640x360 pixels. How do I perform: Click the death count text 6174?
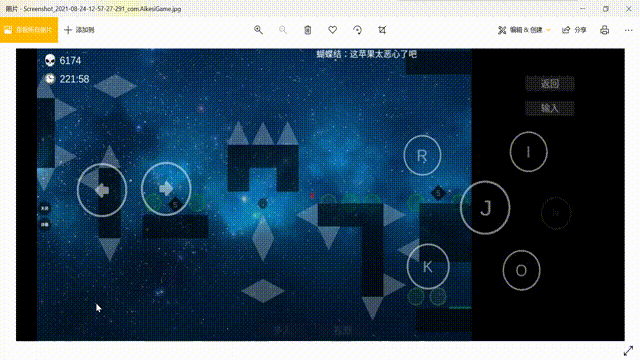click(70, 60)
